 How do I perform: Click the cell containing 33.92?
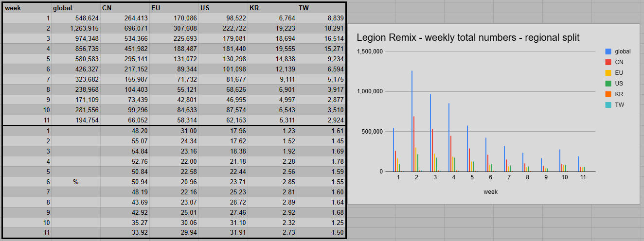coord(125,233)
